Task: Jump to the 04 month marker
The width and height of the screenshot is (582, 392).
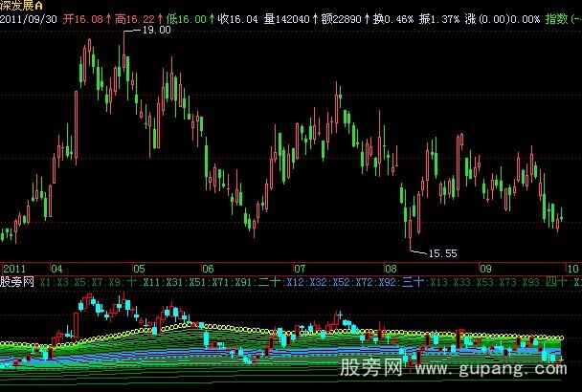Action: 56,270
